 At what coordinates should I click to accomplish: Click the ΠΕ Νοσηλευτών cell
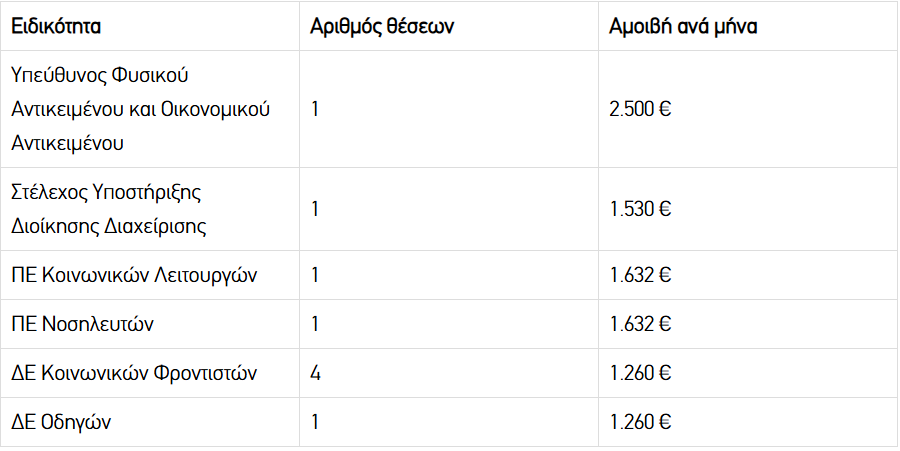click(150, 324)
